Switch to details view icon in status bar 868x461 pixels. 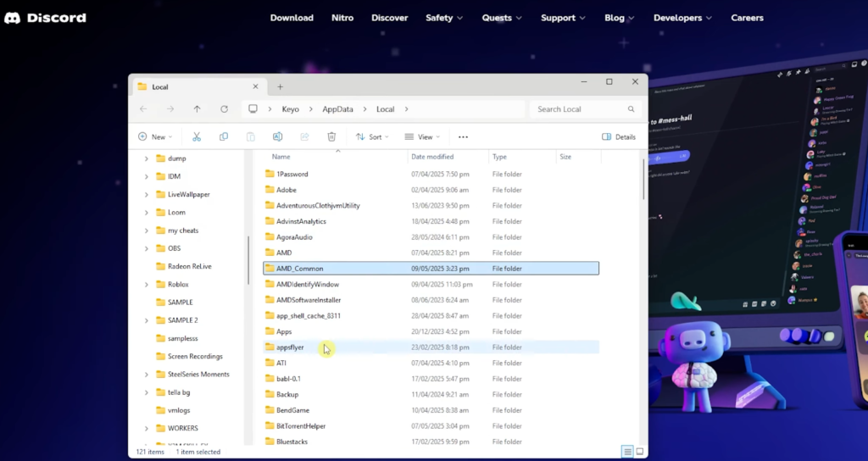click(x=627, y=452)
